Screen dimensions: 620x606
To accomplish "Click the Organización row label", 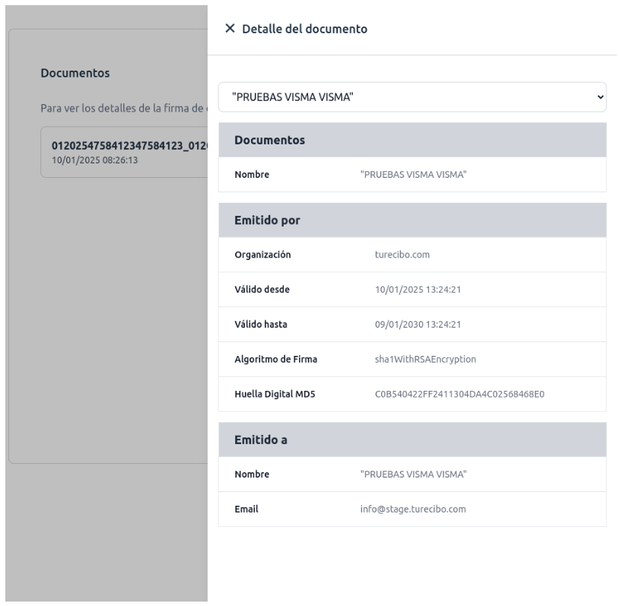I will pyautogui.click(x=263, y=255).
